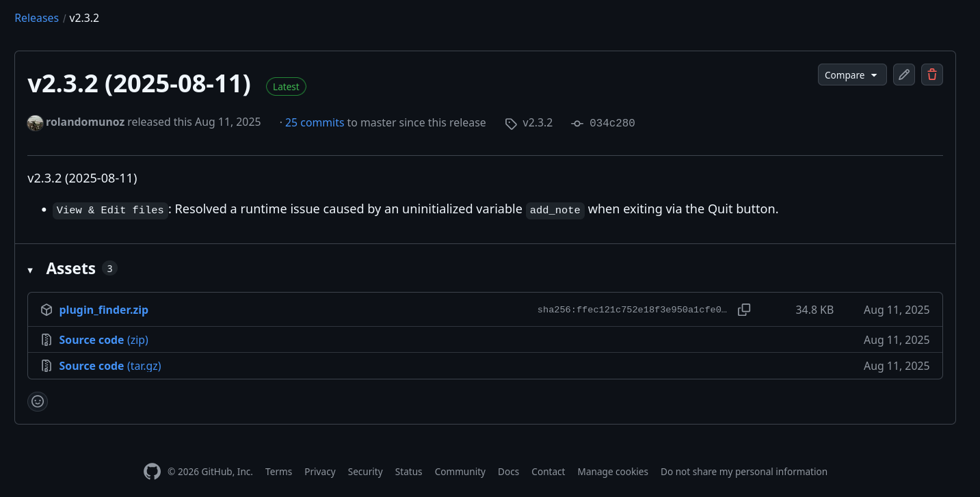Screen dimensions: 980x497
Task: Click the Assets count badge 3
Action: (x=109, y=269)
